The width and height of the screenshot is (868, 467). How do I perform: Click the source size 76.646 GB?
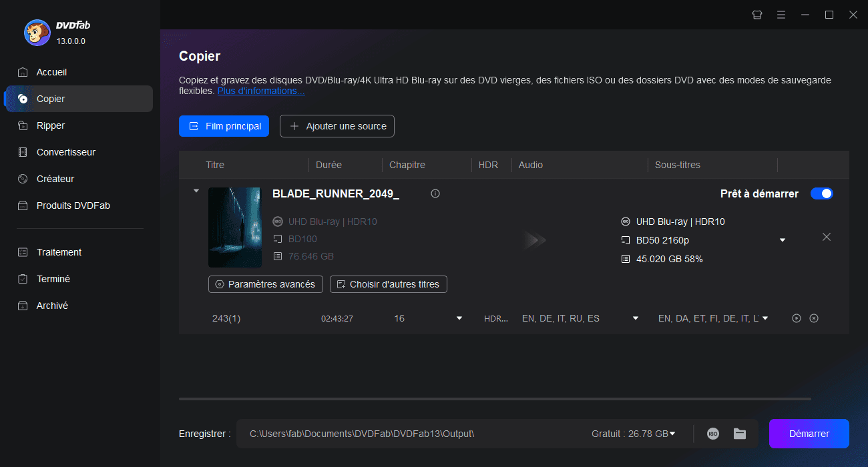click(x=311, y=256)
